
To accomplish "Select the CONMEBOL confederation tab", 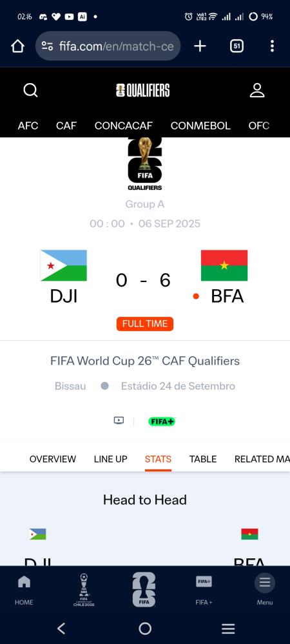I will pos(200,126).
